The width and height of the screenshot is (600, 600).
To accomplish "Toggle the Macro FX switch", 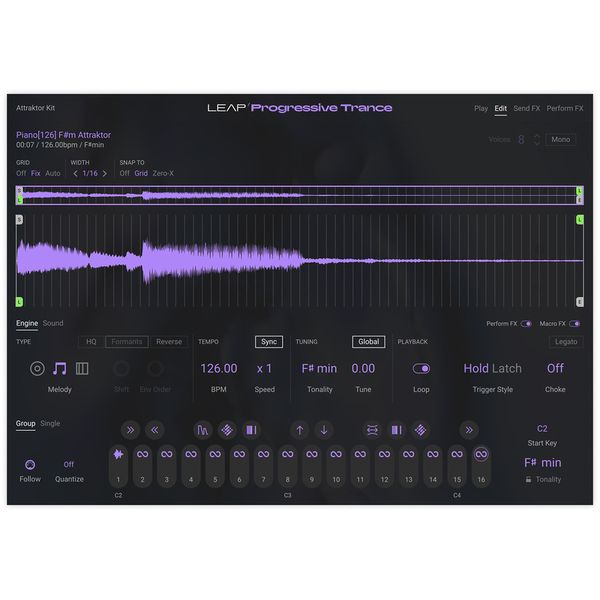I will [x=575, y=324].
